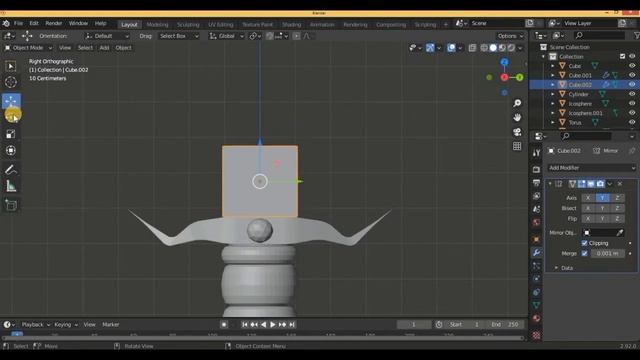
Task: Open the Add Modifier dropdown
Action: click(592, 168)
